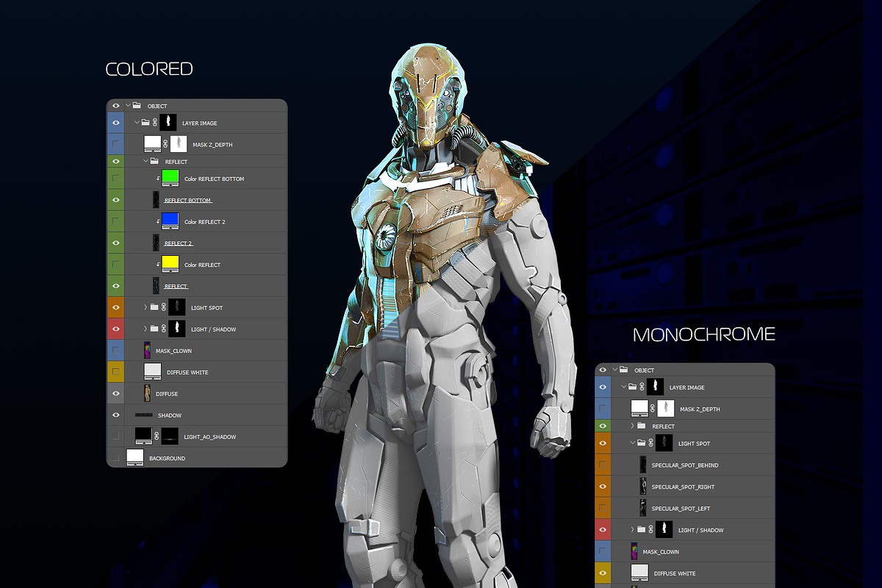
Task: Click LAYER IMAGE folder icon in Colored panel
Action: pyautogui.click(x=146, y=123)
